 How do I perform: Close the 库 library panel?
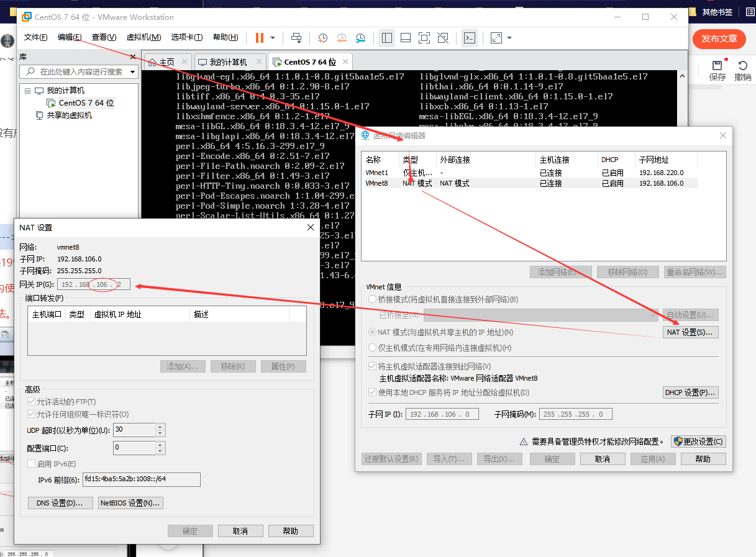click(133, 57)
